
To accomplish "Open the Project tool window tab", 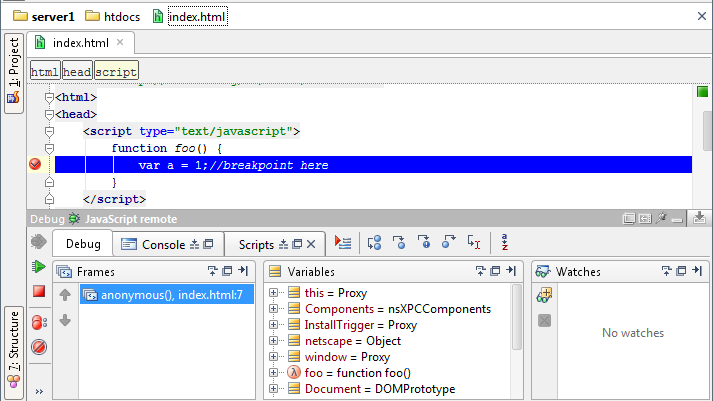I will [14, 73].
